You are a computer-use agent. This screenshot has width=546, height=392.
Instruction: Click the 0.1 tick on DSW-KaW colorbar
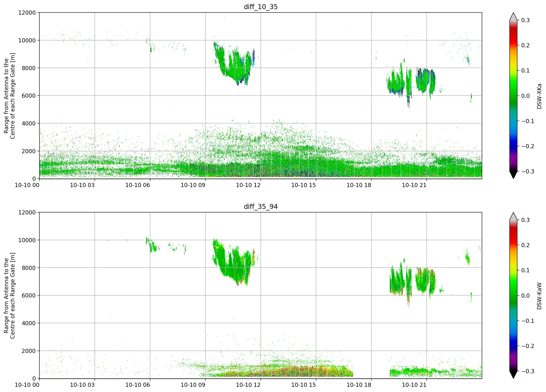[526, 270]
